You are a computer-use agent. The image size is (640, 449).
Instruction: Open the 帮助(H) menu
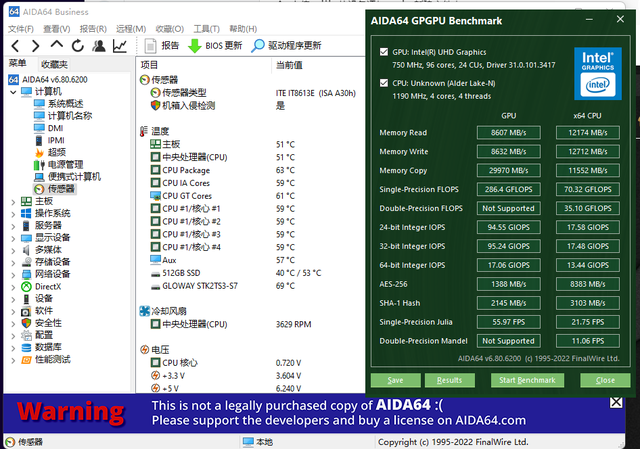[243, 29]
